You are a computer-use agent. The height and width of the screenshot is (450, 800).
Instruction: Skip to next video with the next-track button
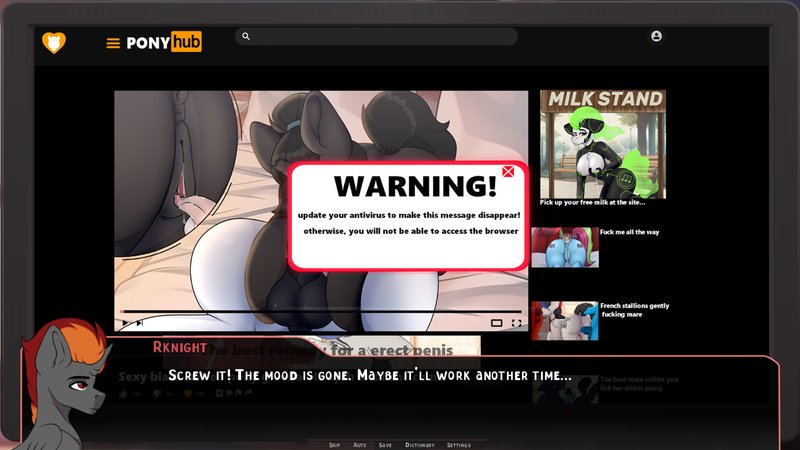click(139, 322)
